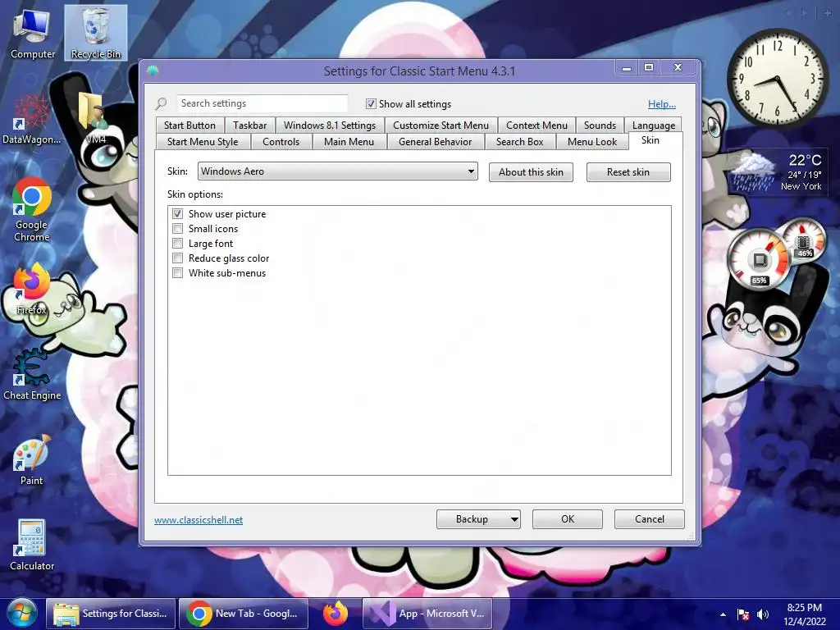
Task: Open the www.classicshell.net link
Action: click(x=199, y=520)
